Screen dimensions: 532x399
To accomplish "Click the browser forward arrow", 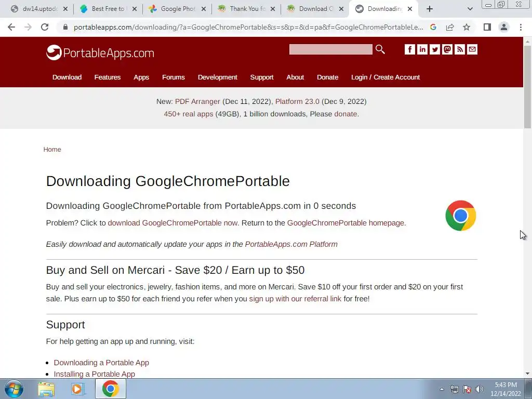I will coord(28,27).
